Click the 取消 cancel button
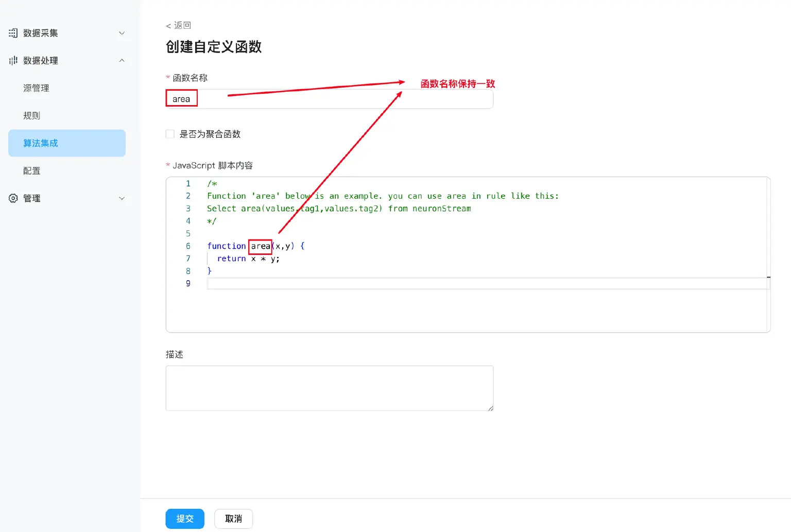791x532 pixels. coord(233,519)
